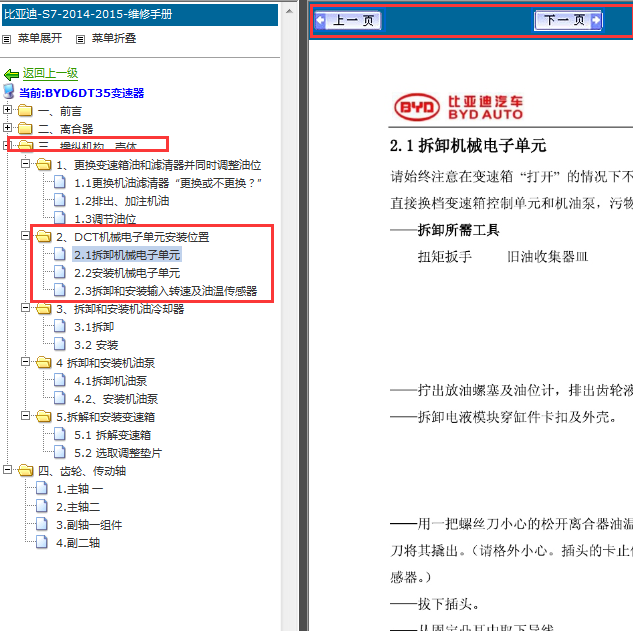The image size is (633, 631).
Task: Expand the 一、前言 tree node
Action: (7, 109)
